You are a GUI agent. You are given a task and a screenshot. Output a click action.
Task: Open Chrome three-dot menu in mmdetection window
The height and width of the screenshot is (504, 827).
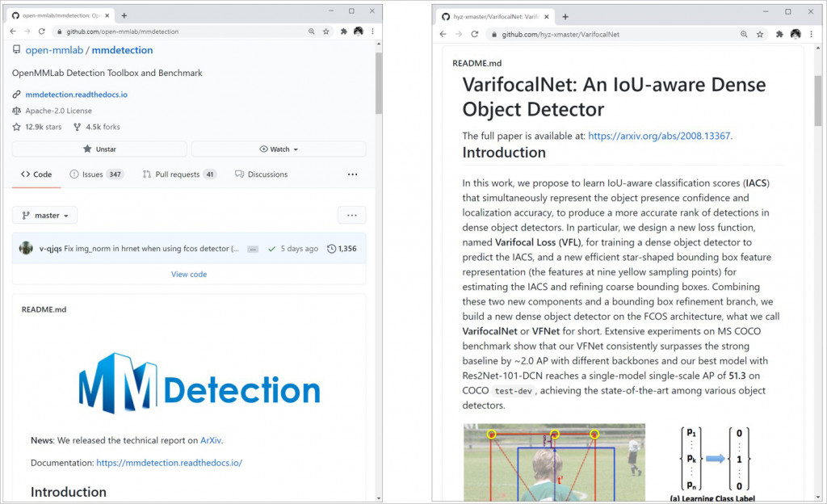pyautogui.click(x=372, y=31)
